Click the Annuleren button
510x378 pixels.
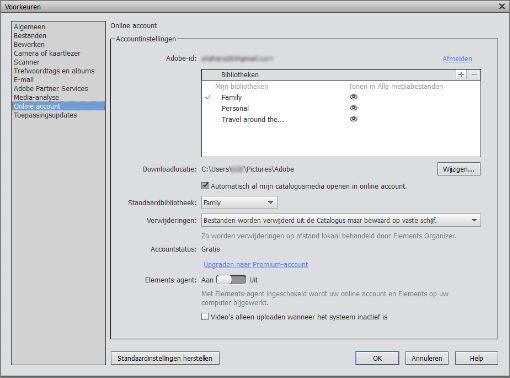427,358
